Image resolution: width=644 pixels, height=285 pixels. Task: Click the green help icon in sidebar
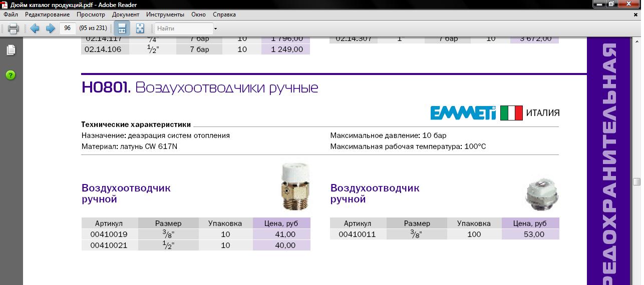pyautogui.click(x=11, y=75)
